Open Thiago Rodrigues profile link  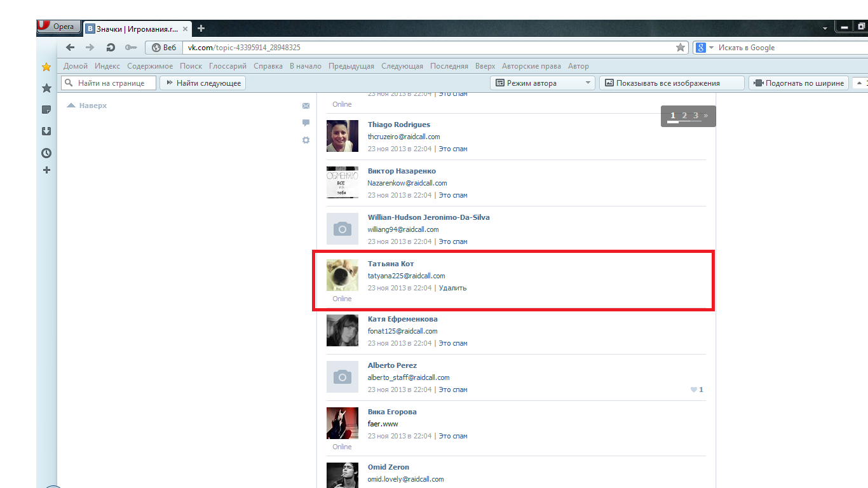click(399, 125)
